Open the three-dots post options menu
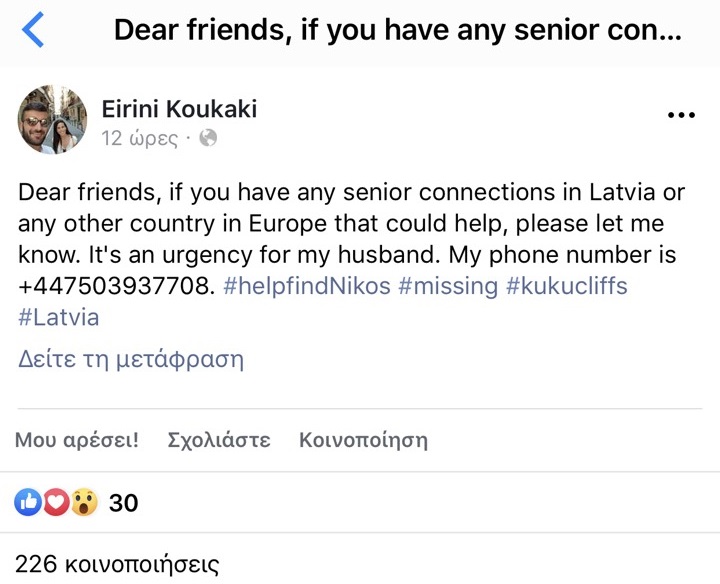 coord(680,115)
